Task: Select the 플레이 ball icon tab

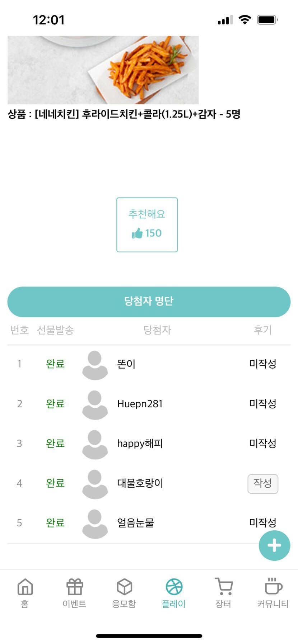Action: [x=174, y=593]
